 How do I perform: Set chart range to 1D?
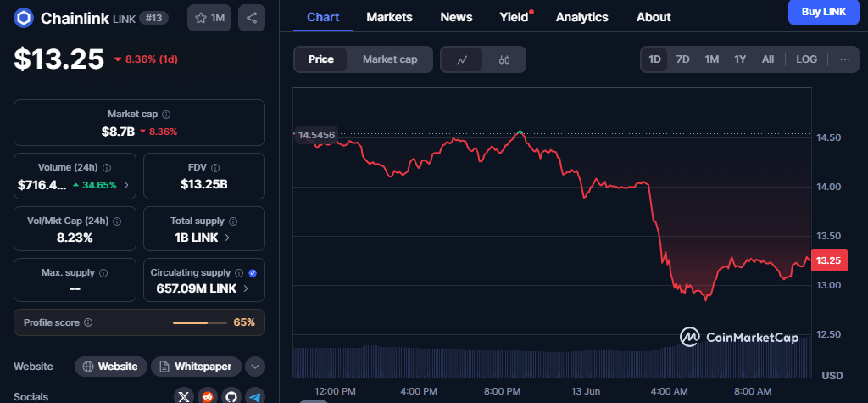tap(655, 59)
